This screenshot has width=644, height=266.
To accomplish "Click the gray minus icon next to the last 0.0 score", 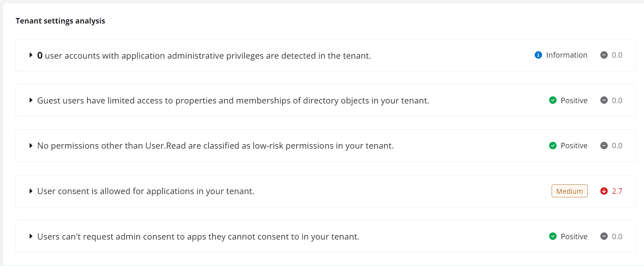I will pos(604,236).
